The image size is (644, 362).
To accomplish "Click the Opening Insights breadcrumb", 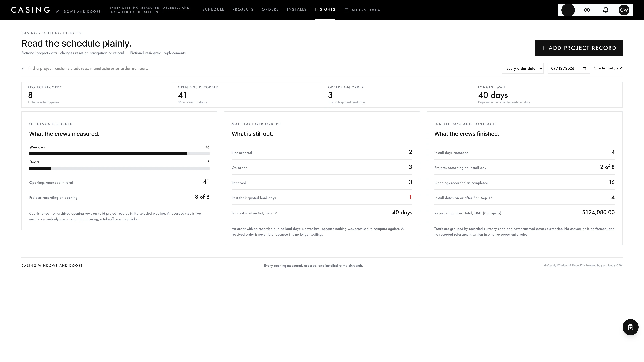I will (62, 33).
